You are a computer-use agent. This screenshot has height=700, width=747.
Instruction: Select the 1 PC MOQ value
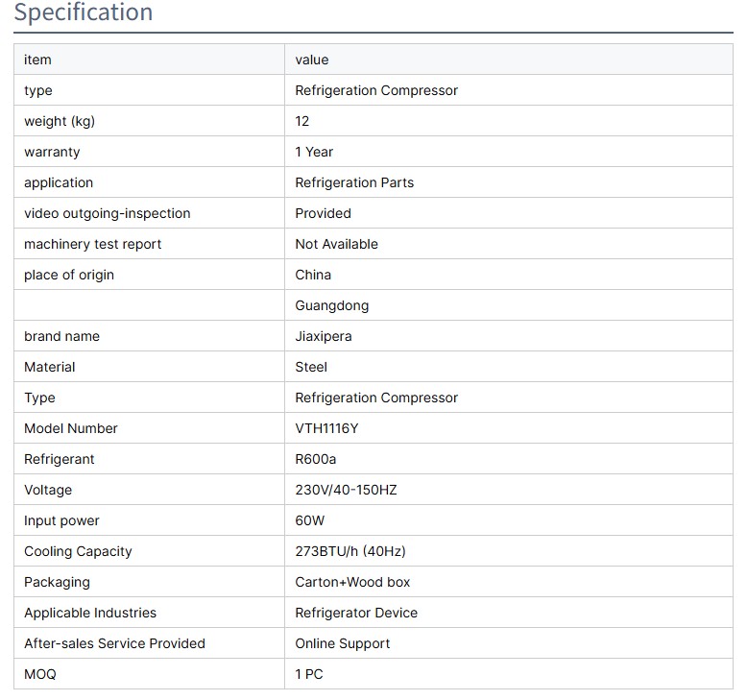309,674
